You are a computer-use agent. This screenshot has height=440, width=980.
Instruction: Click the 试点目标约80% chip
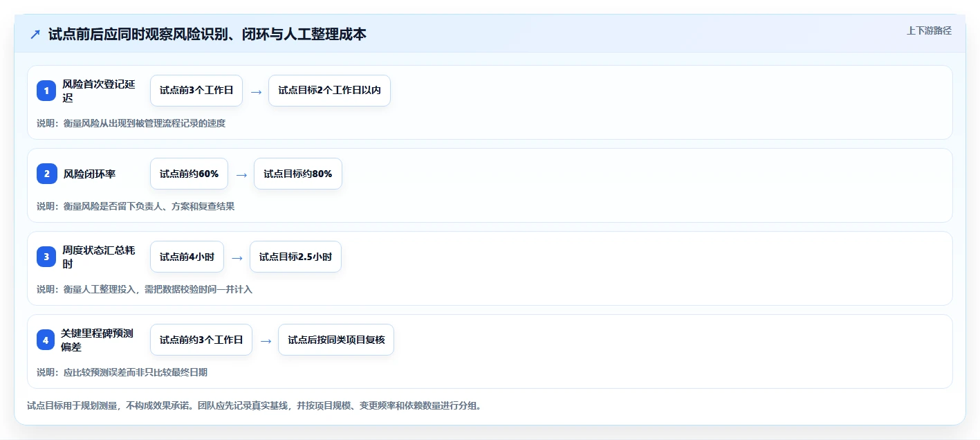[298, 174]
